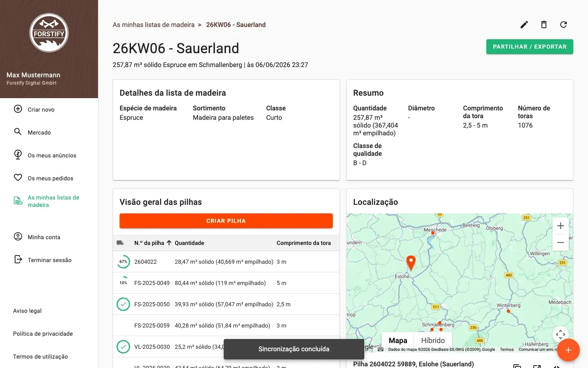Click the map keyboard shortcuts icon
Viewport: 588px width, 368px height.
coord(381,349)
